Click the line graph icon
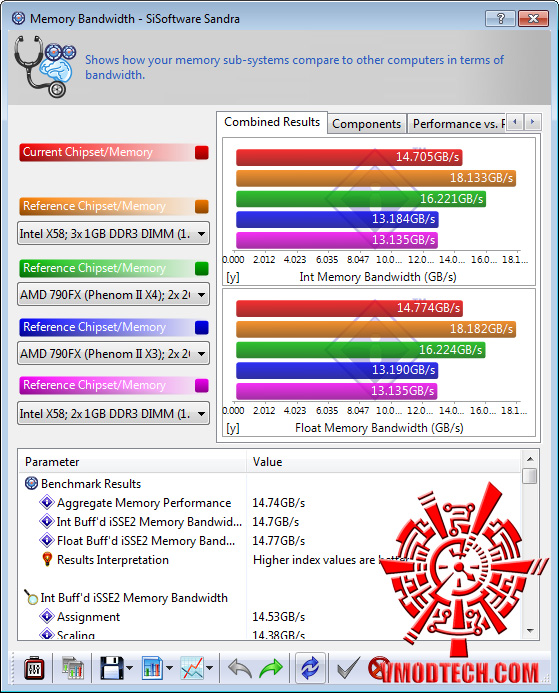The height and width of the screenshot is (693, 559). coord(192,668)
